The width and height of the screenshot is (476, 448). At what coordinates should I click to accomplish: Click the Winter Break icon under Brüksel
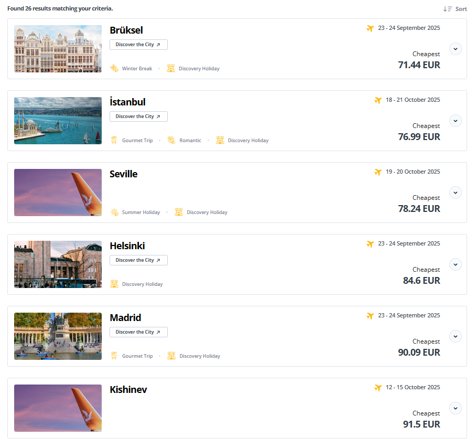coord(114,68)
